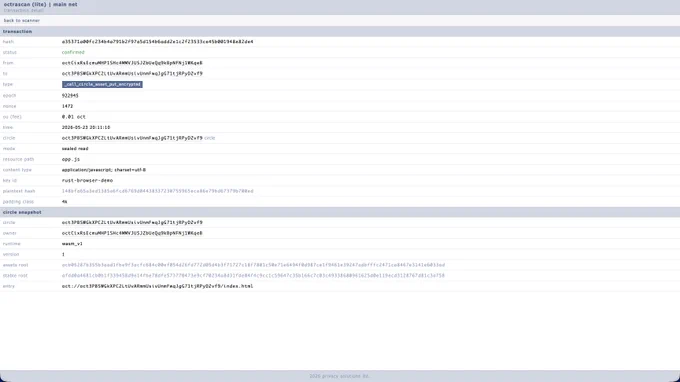Click the version value '1'

coord(63,255)
